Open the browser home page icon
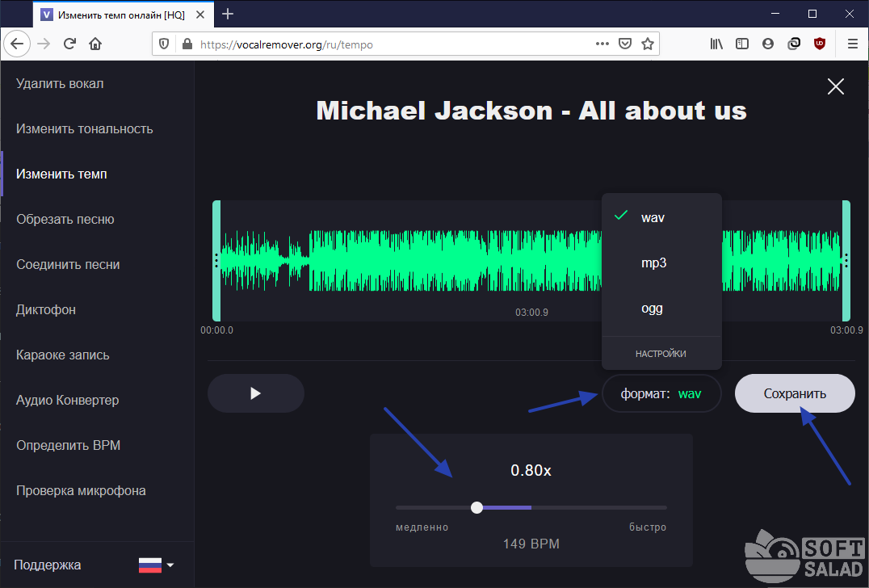The width and height of the screenshot is (869, 588). (95, 44)
